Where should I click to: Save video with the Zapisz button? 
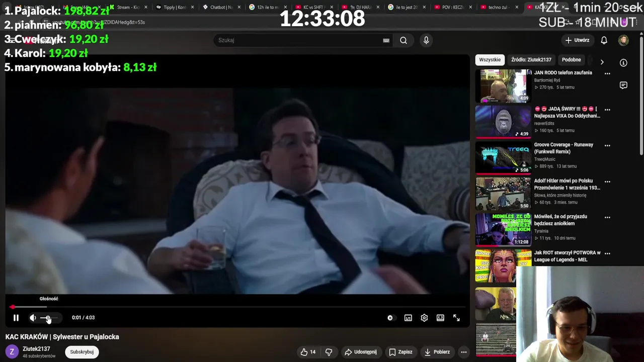(401, 352)
